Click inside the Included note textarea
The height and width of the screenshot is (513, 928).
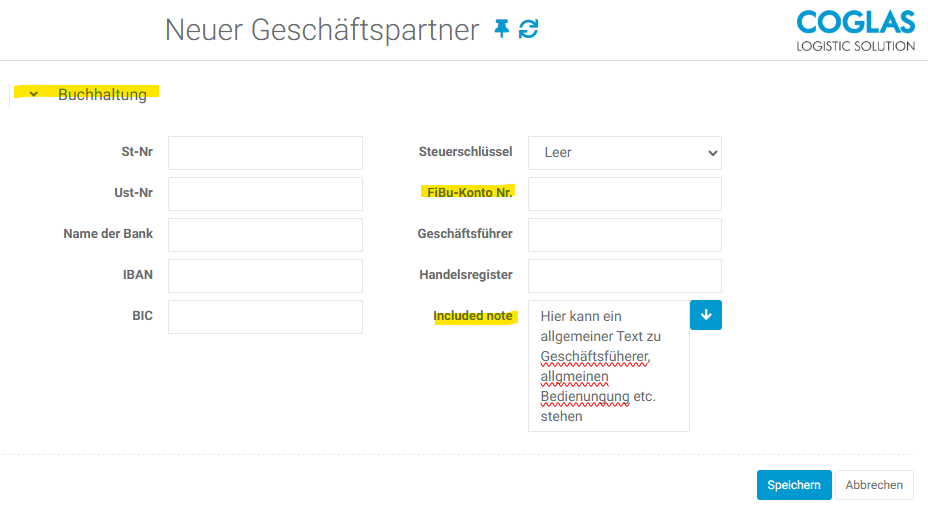click(x=608, y=366)
